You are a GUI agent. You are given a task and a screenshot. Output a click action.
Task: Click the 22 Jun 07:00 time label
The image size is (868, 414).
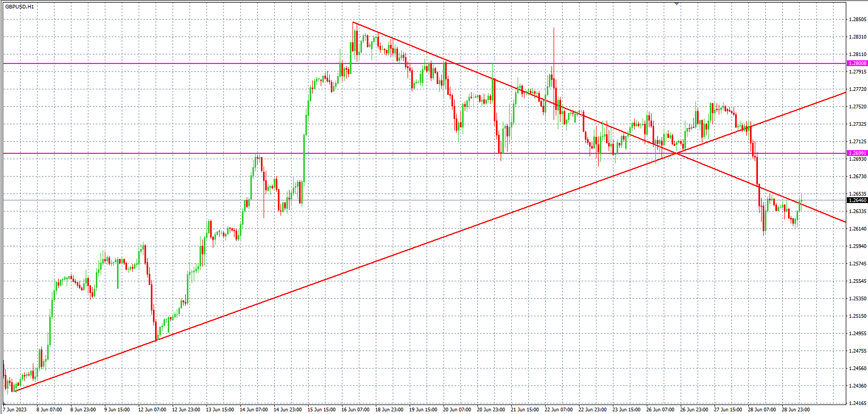coord(558,409)
